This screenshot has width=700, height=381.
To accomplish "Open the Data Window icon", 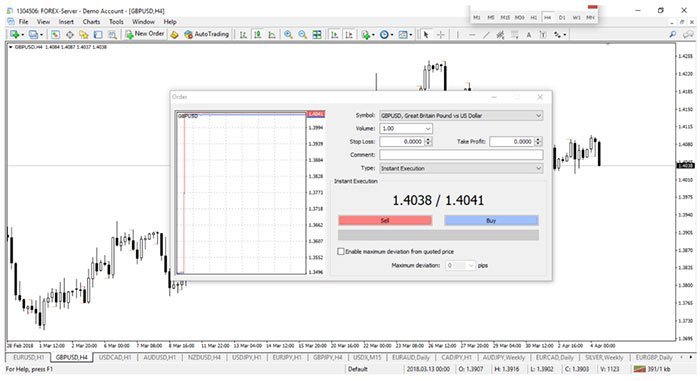I will [70, 34].
